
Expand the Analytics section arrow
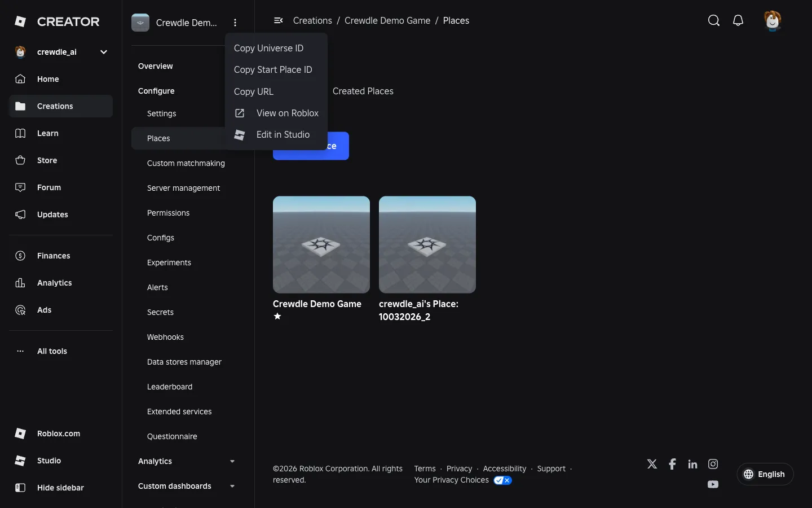point(232,461)
